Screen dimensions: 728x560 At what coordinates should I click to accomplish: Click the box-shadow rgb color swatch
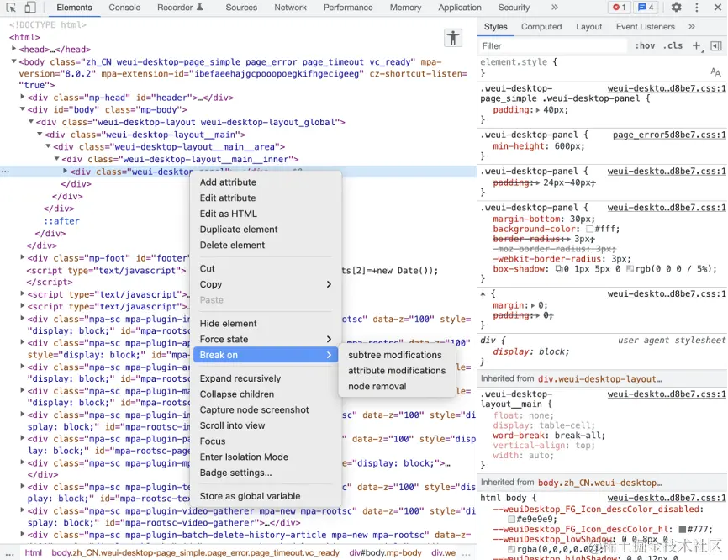pos(630,269)
